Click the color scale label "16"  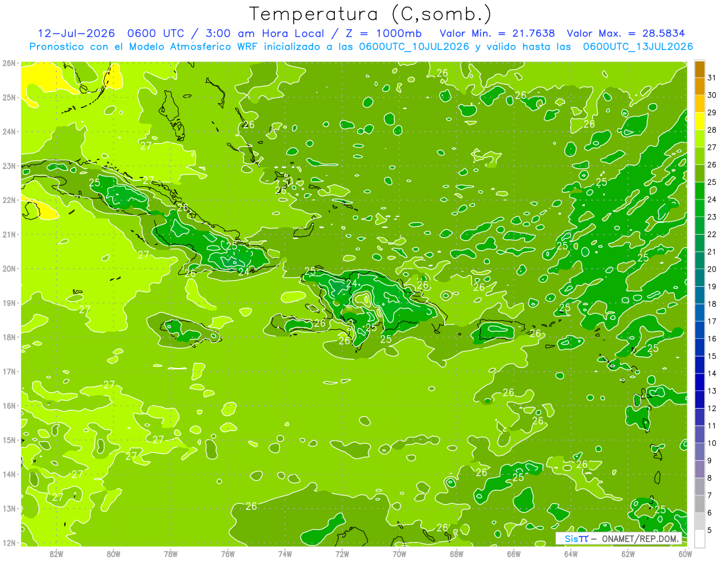[x=712, y=339]
